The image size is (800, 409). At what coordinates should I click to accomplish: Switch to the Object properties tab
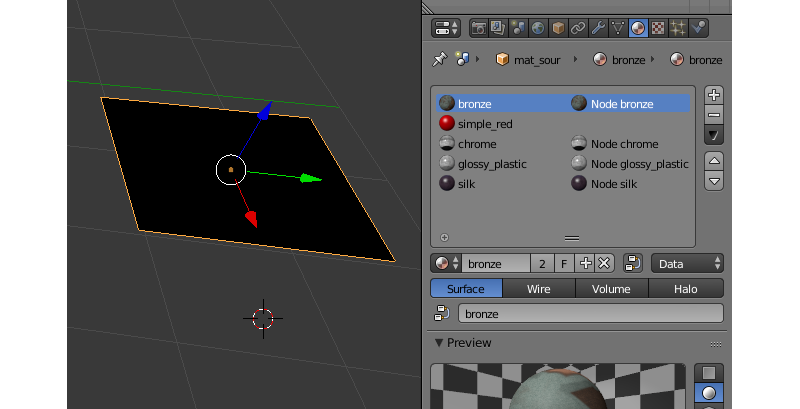(x=558, y=28)
